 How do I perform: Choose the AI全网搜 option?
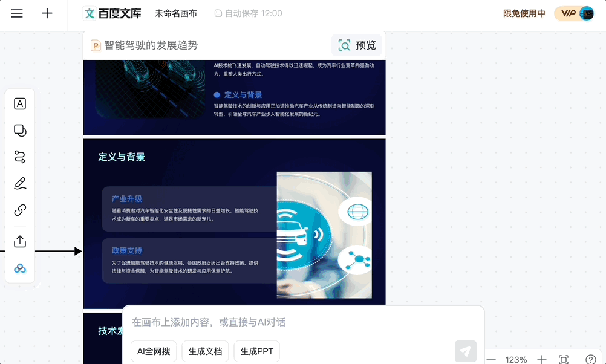point(153,351)
